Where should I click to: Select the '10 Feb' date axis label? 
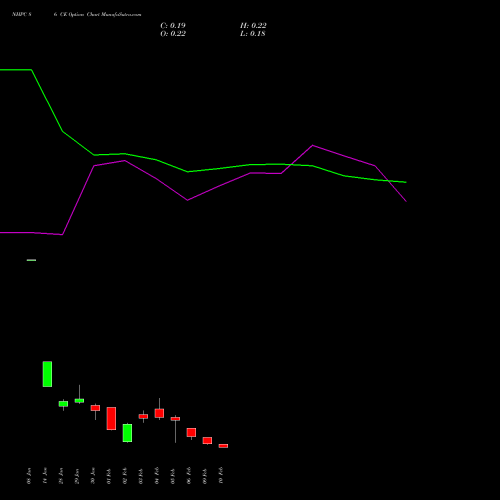click(221, 475)
